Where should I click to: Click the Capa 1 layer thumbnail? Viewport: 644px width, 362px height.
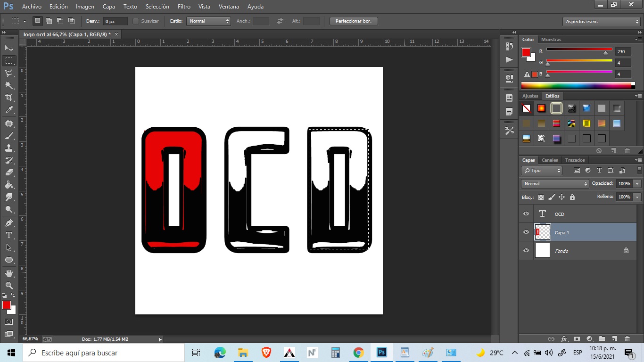[543, 232]
